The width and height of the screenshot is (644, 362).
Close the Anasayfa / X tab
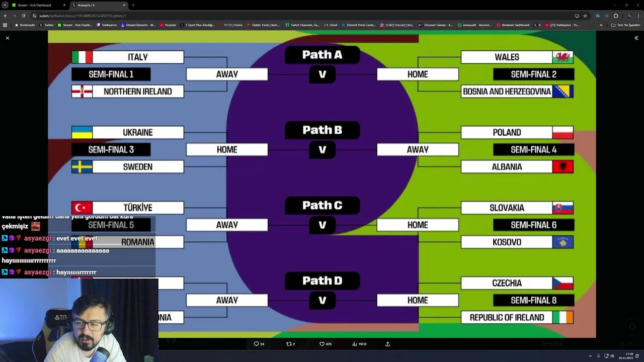[124, 5]
